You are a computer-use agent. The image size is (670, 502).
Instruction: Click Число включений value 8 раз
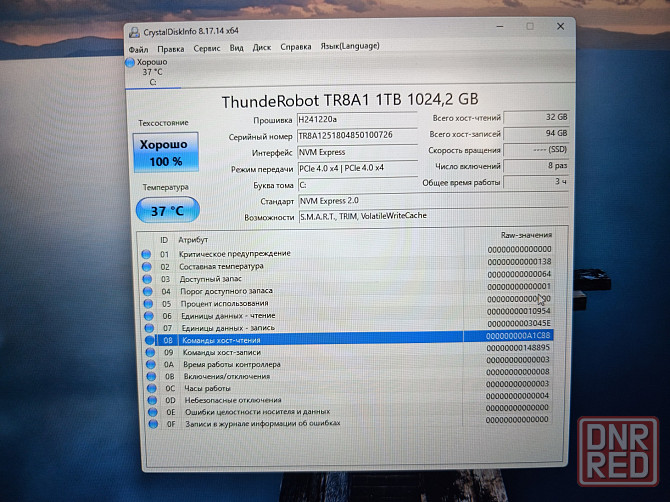click(536, 166)
